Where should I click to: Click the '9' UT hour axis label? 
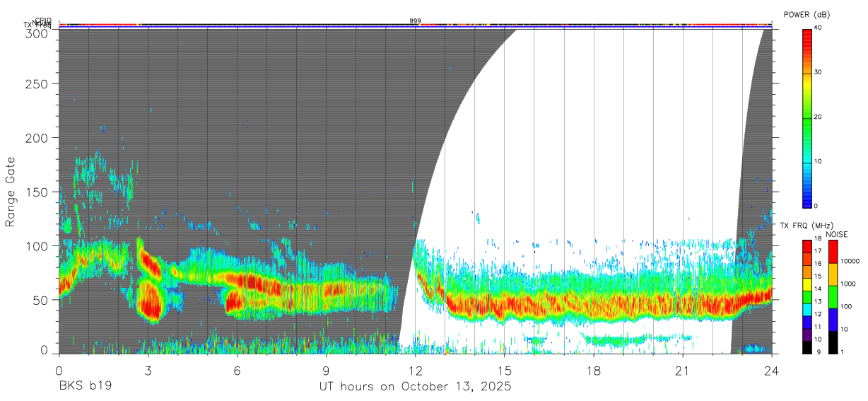326,370
